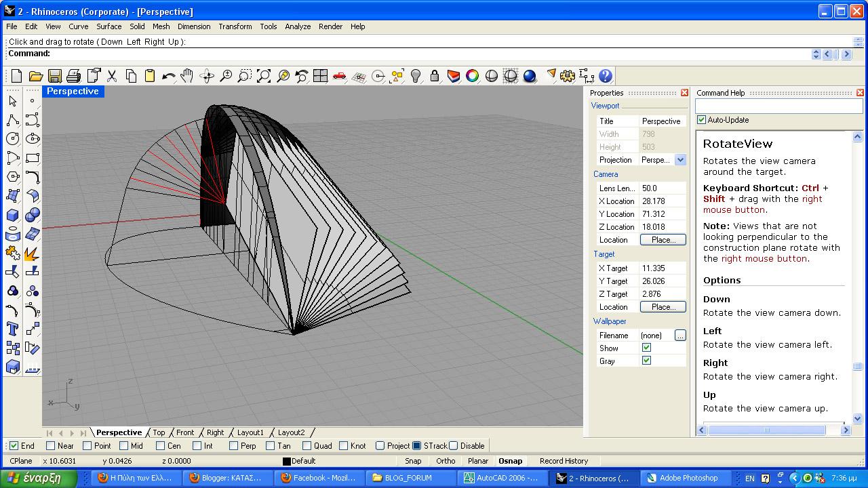The height and width of the screenshot is (488, 868).
Task: Enable the Near object snap checkbox
Action: (x=51, y=446)
